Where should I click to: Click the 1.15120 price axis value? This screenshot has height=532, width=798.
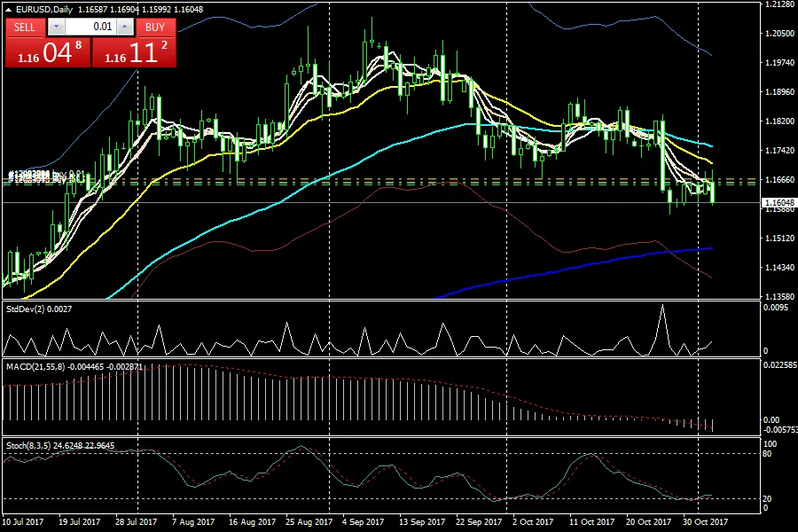[x=779, y=239]
